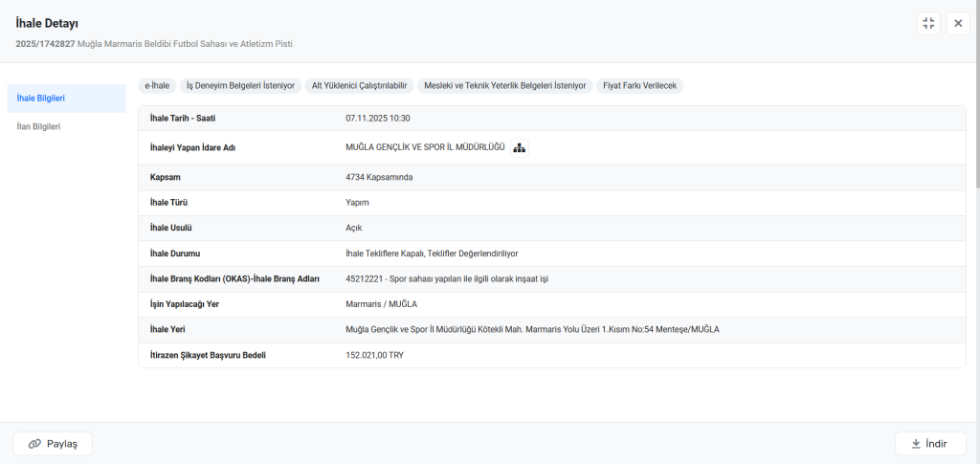Click the İş Deneyim Belgeleri İsteniyor tag
The width and height of the screenshot is (980, 464).
[x=240, y=86]
